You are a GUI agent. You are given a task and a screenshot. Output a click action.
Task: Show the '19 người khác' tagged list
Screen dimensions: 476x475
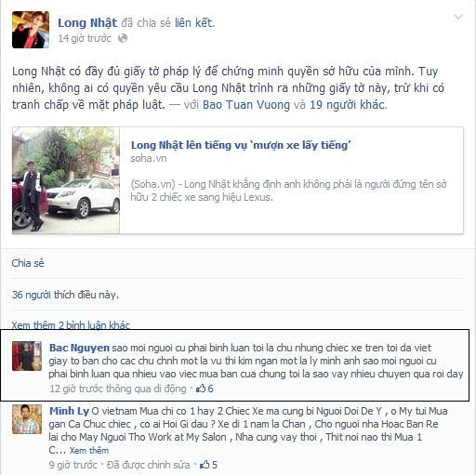347,105
